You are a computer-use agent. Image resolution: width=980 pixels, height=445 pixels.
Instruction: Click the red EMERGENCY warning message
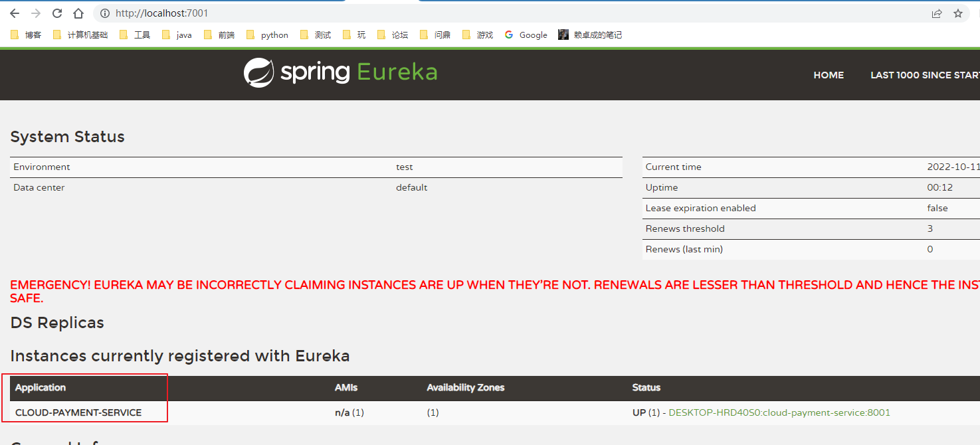point(495,292)
